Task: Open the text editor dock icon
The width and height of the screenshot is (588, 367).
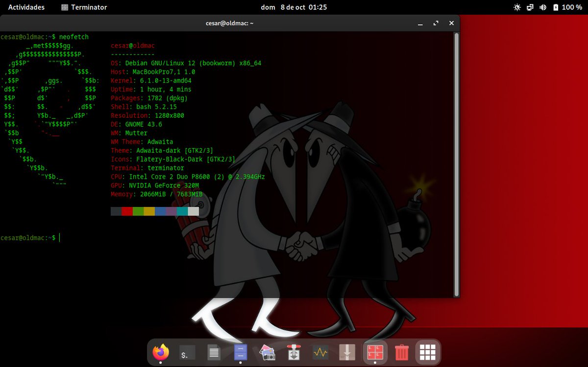Action: point(214,352)
